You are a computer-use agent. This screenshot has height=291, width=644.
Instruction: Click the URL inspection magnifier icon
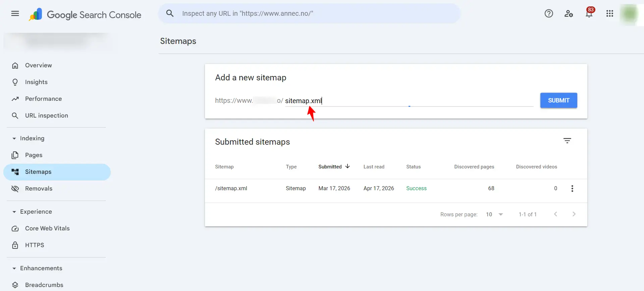15,116
